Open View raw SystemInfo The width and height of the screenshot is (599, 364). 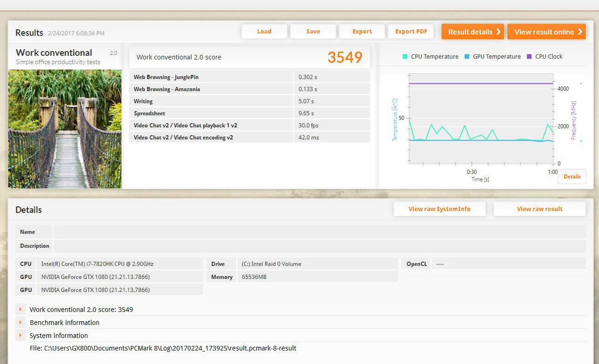pos(439,209)
